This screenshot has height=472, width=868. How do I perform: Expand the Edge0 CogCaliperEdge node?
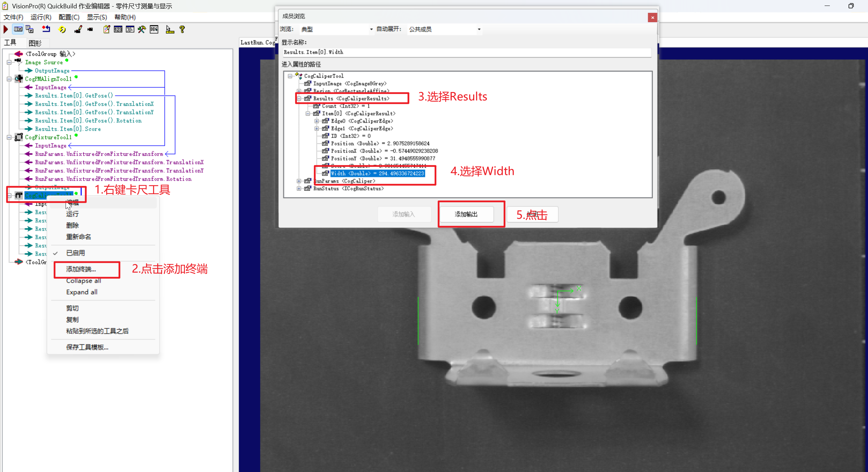(317, 121)
